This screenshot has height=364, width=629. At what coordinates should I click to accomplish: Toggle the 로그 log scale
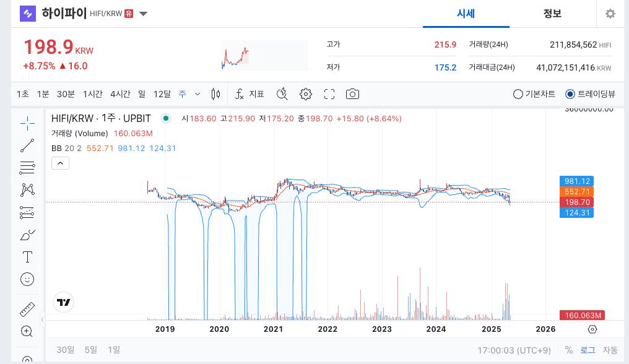[x=588, y=350]
